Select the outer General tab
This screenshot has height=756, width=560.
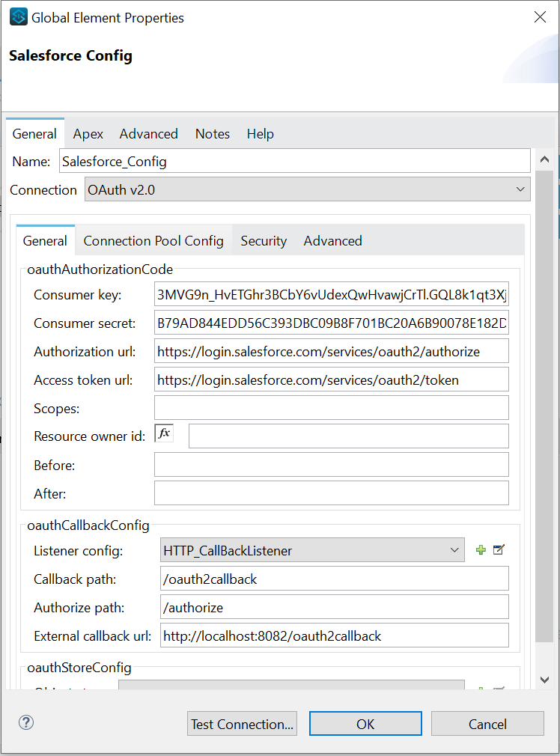[x=34, y=133]
